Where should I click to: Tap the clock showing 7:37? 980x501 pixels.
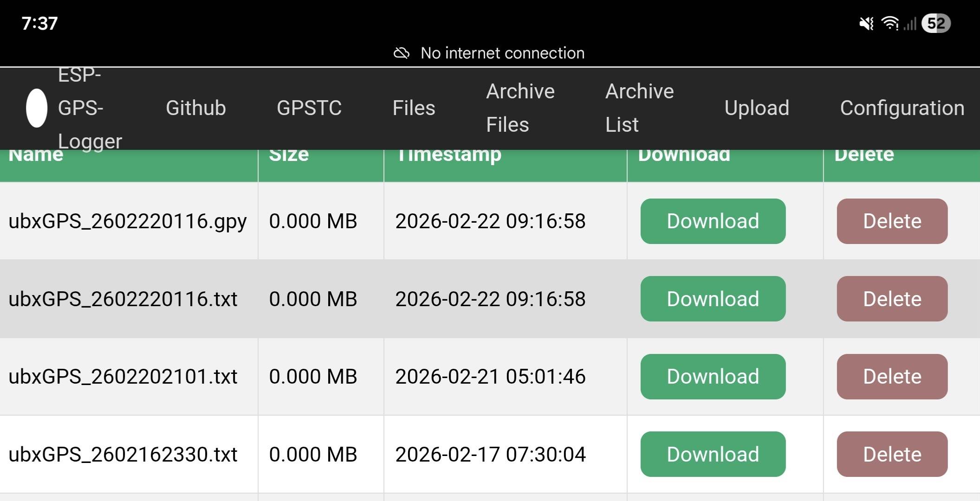(x=40, y=23)
